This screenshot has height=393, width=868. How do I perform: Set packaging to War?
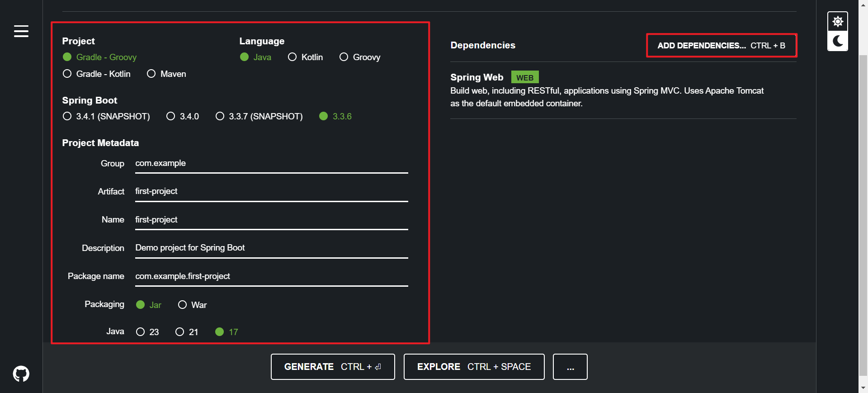[x=192, y=305]
